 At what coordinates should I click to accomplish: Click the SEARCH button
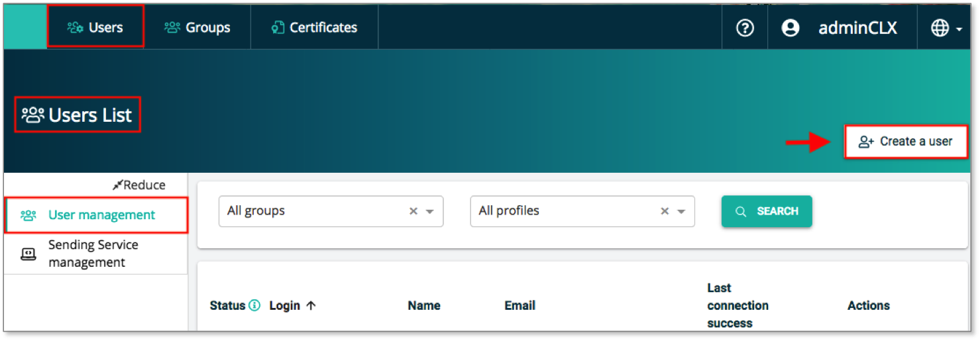pos(767,211)
